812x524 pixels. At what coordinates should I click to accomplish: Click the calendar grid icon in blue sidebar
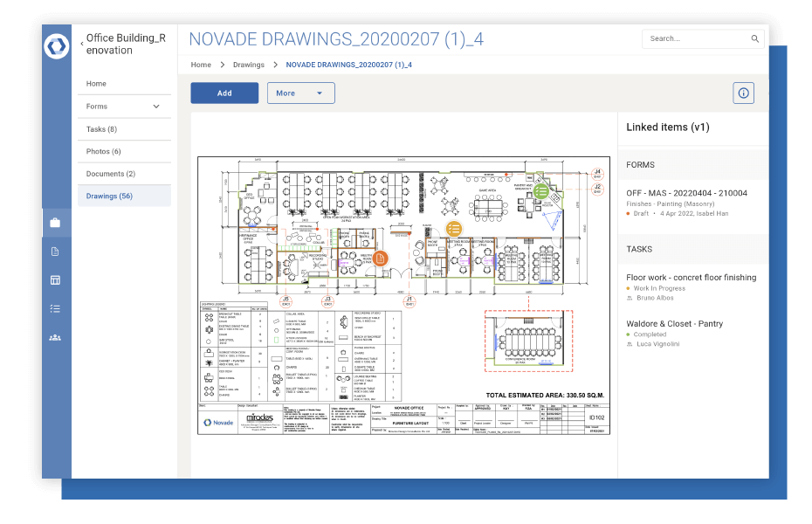[56, 279]
